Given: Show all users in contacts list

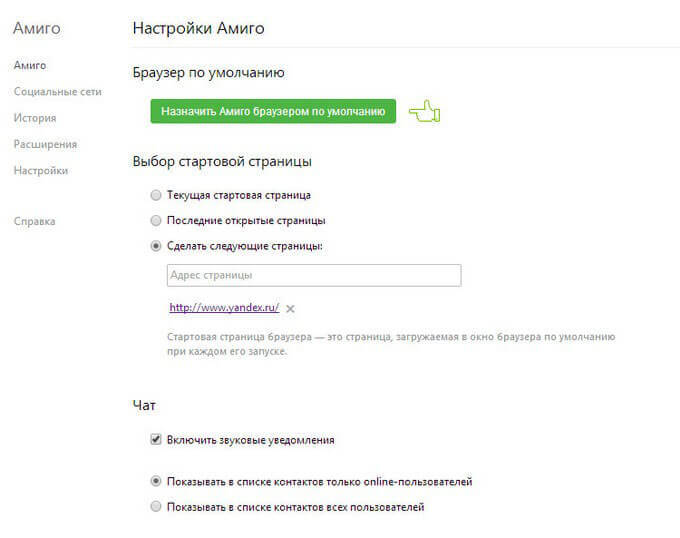Looking at the screenshot, I should (x=156, y=506).
